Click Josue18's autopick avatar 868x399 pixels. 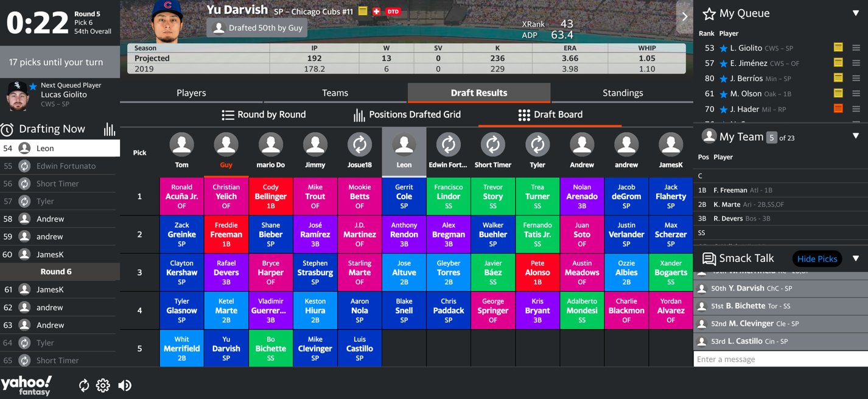(360, 145)
